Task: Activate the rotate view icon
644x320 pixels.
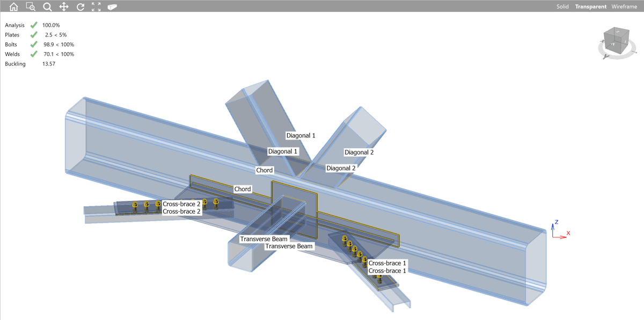Action: pos(80,6)
